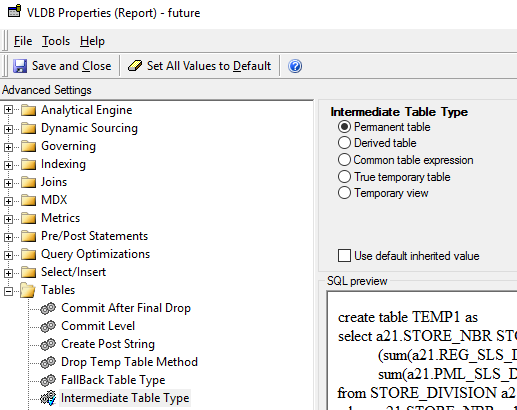The width and height of the screenshot is (517, 410).
Task: Click gear icon beside FallBack Table Type
Action: [48, 380]
